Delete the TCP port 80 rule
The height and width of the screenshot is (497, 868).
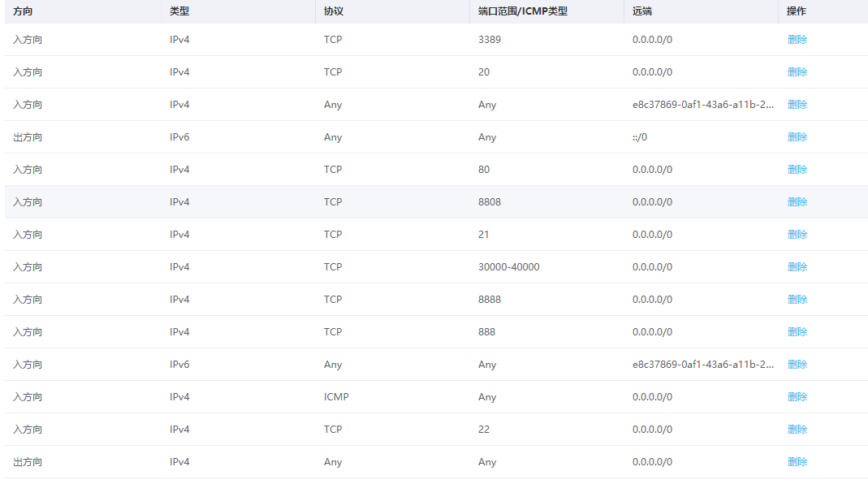click(797, 170)
